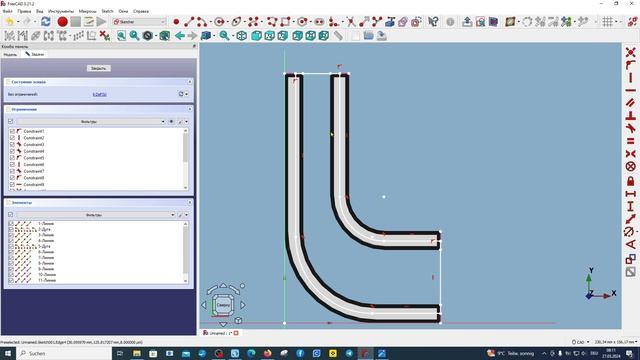Start macro recording with red circle

coord(62,22)
